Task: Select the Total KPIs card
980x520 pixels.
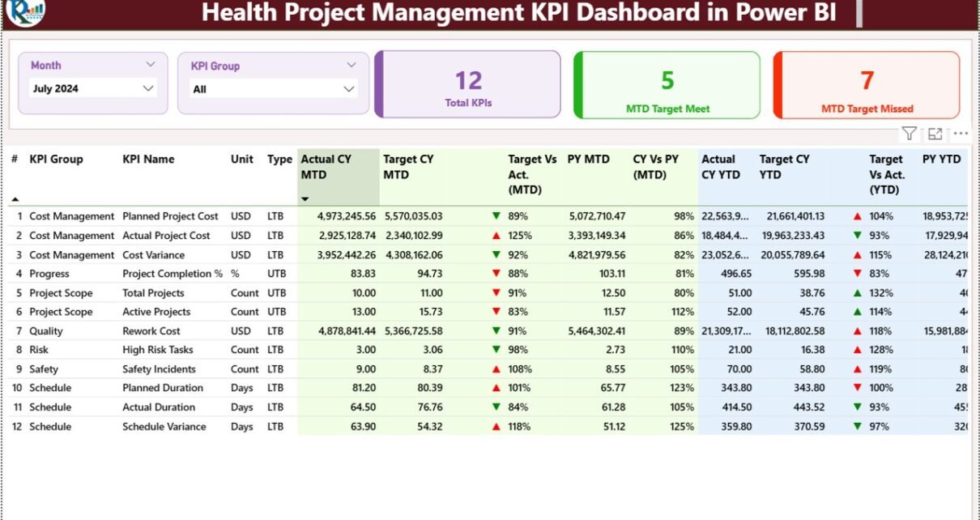Action: coord(468,85)
